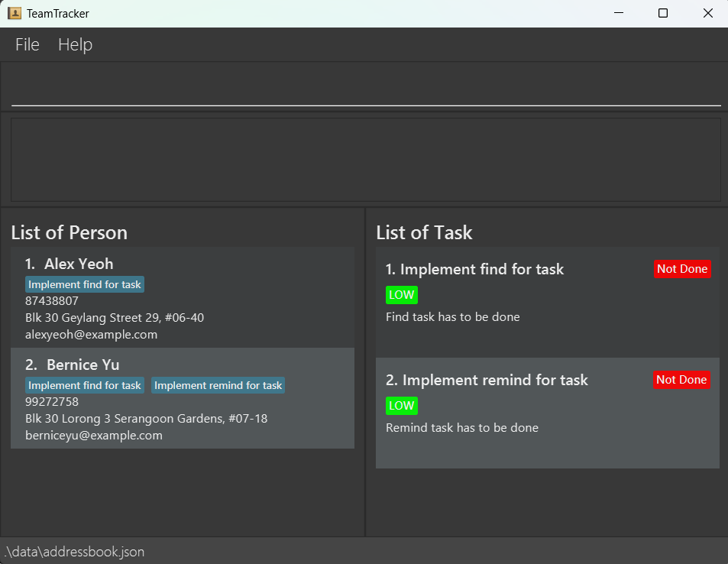Click the command input field

(366, 87)
